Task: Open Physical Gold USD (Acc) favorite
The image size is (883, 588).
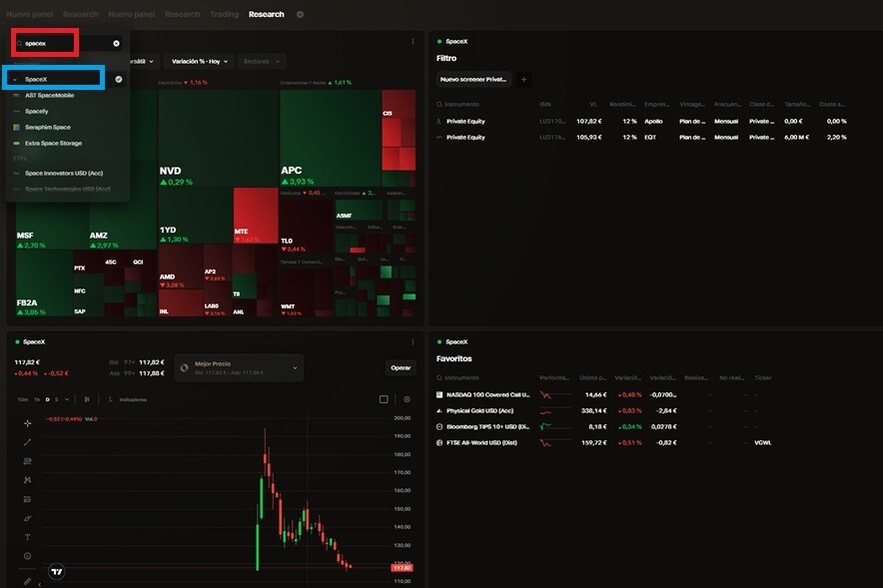Action: [605, 410]
